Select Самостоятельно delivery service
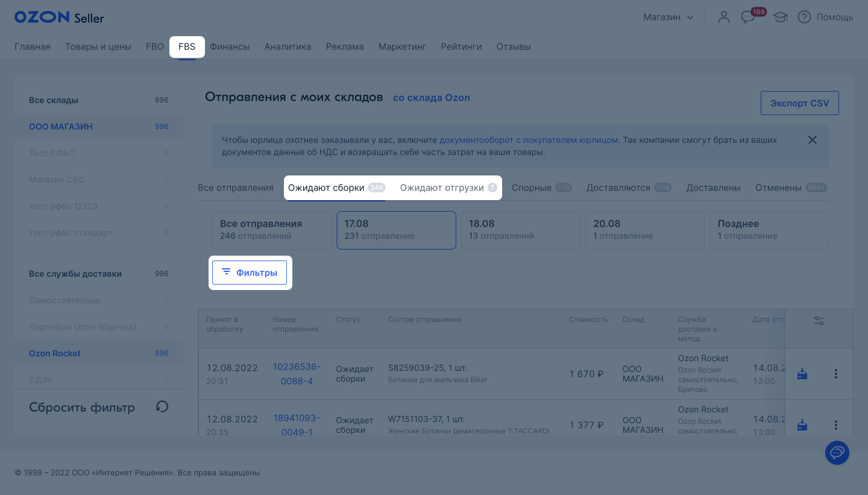This screenshot has height=495, width=868. (99, 300)
